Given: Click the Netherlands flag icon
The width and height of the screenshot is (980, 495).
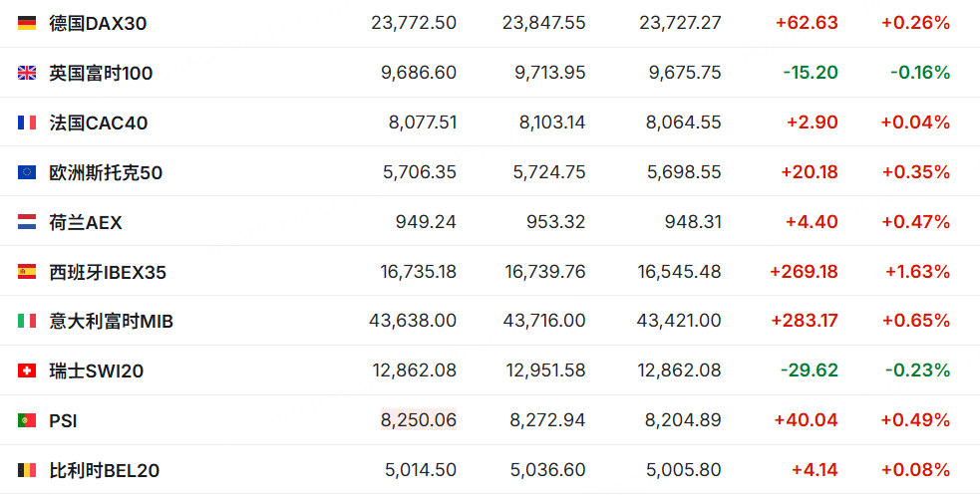Looking at the screenshot, I should coord(27,222).
